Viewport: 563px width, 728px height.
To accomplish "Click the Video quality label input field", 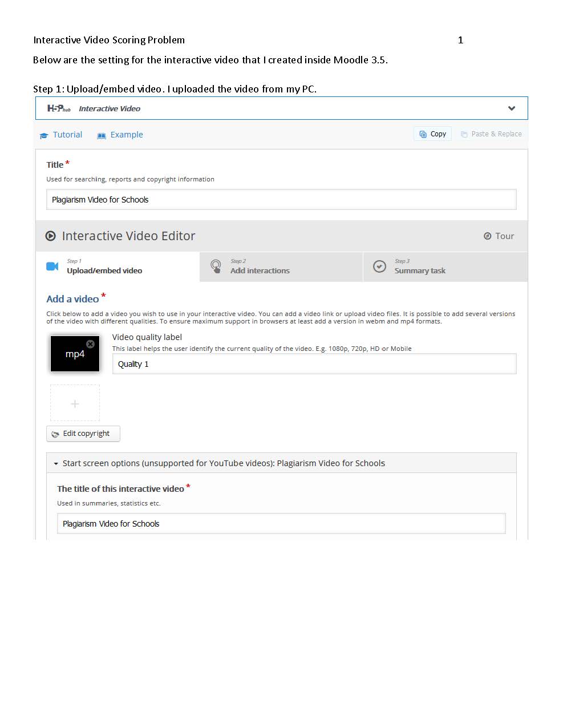I will [314, 364].
